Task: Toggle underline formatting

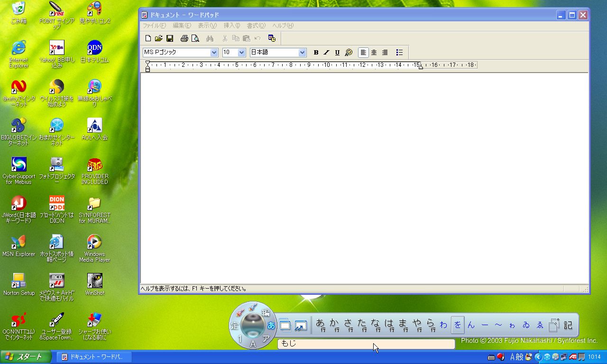Action: point(337,53)
